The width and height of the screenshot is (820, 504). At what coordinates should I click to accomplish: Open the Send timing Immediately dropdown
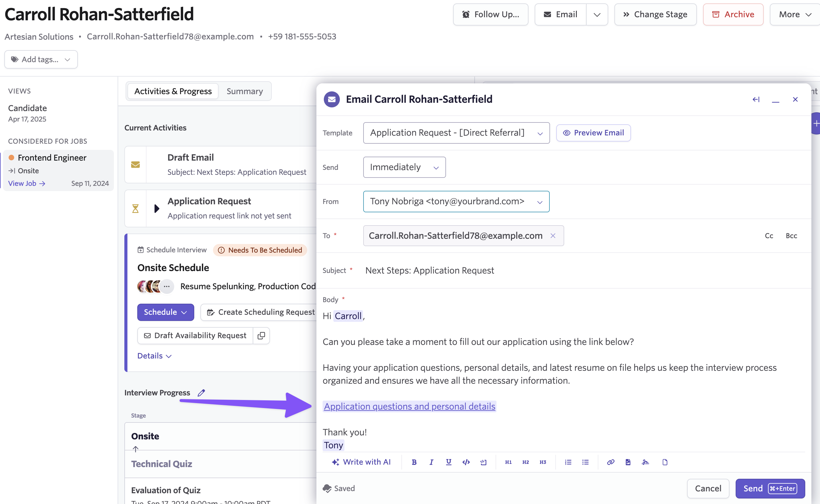pos(404,167)
